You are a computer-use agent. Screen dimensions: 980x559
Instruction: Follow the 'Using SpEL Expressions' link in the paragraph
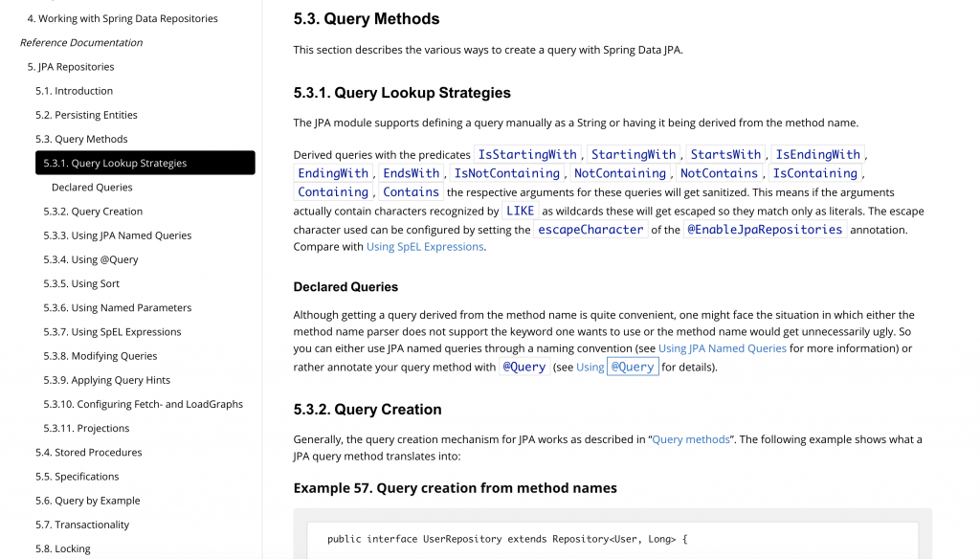pyautogui.click(x=425, y=247)
